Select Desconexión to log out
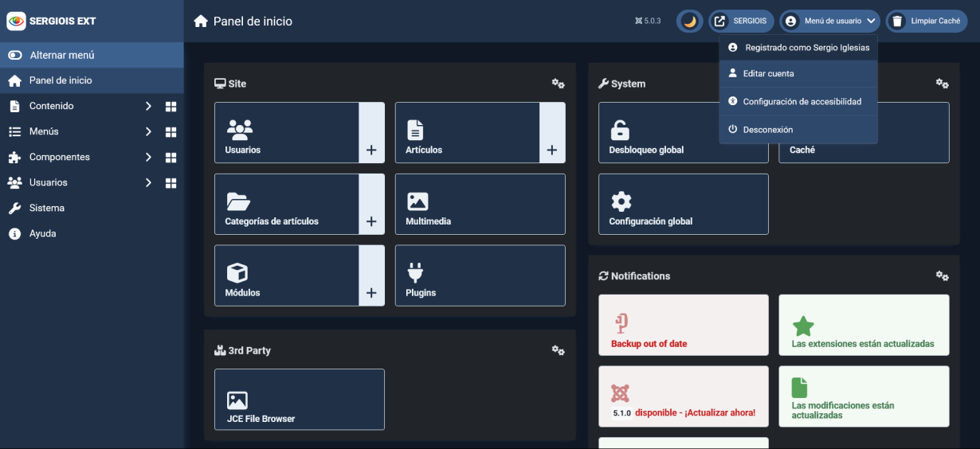The image size is (980, 449). pyautogui.click(x=798, y=129)
